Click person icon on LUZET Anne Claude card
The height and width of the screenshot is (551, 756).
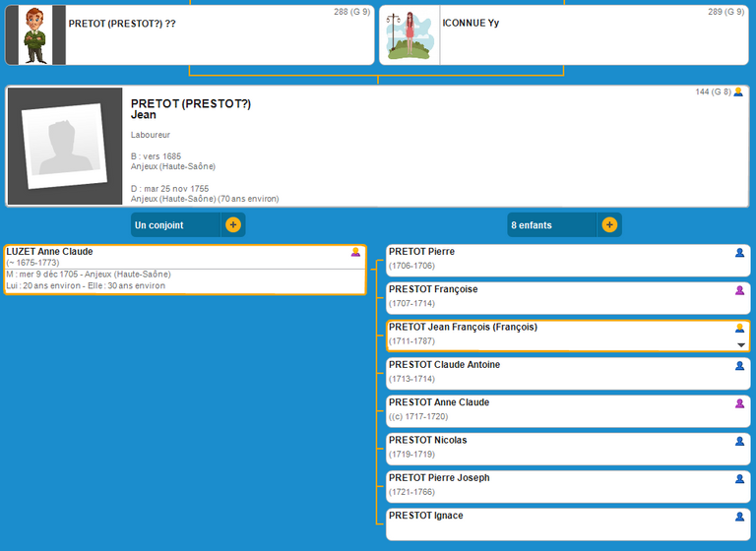pyautogui.click(x=355, y=253)
